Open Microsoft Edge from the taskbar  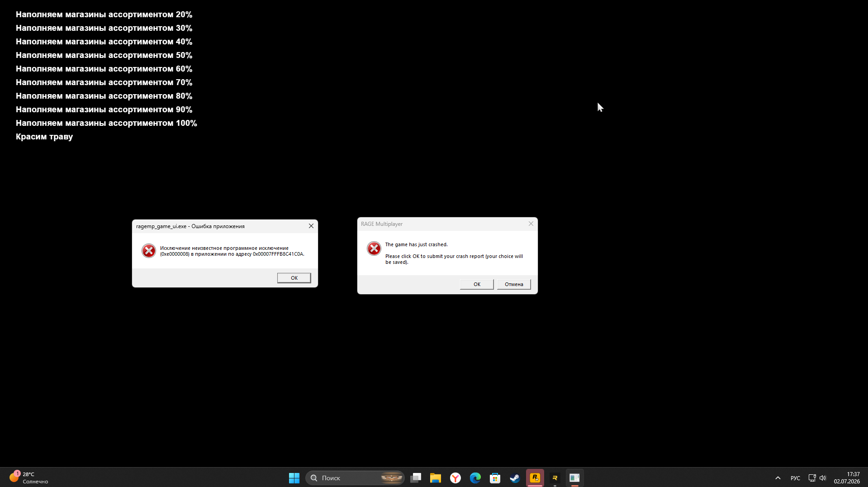(475, 478)
